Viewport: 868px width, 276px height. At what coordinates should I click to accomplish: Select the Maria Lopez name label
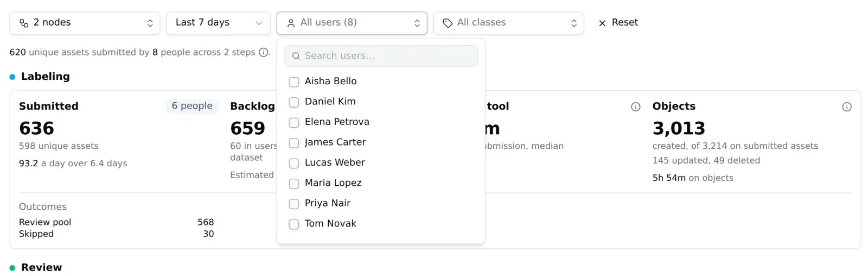pyautogui.click(x=333, y=183)
